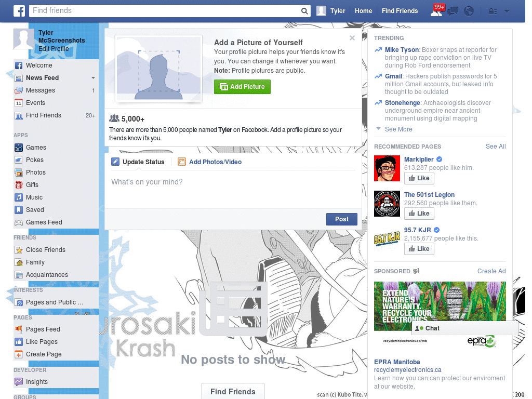Screen dimensions: 532x399
Task: Open friend requests icon with 99+ badge
Action: coord(436,11)
